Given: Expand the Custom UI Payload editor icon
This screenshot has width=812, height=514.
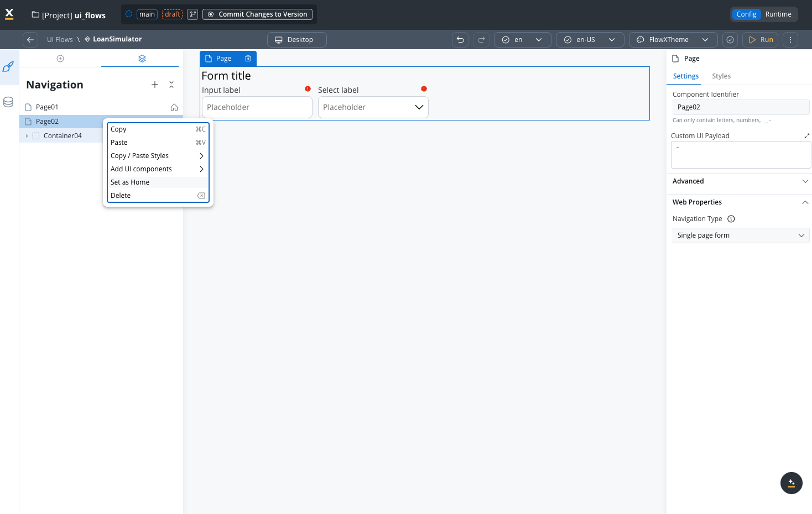Looking at the screenshot, I should tap(806, 136).
